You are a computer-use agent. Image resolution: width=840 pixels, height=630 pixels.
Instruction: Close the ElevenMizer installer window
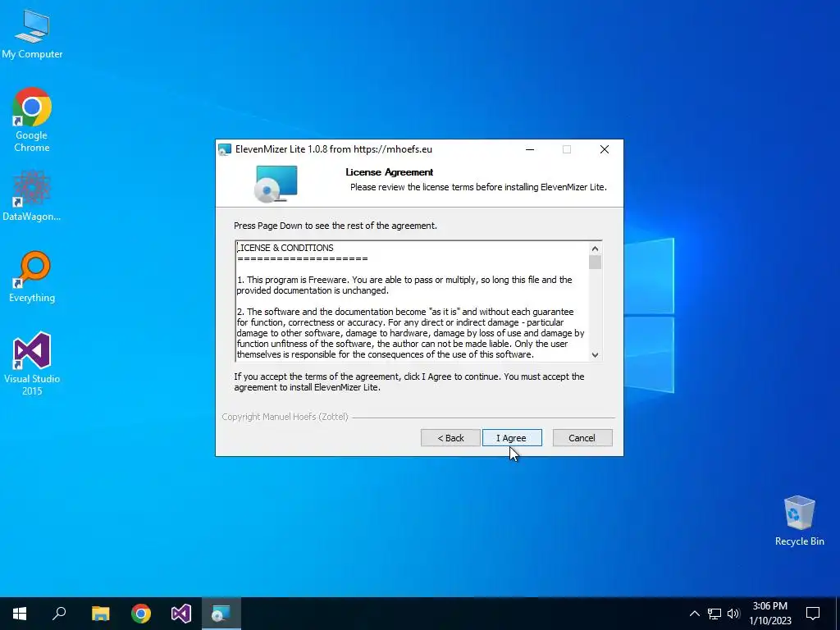[x=605, y=149]
